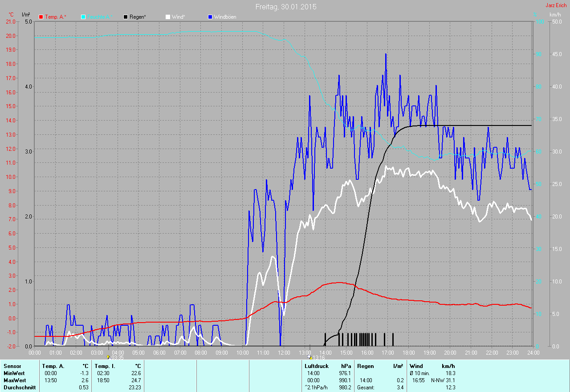
Task: Click the km/h axis unit label
Action: pyautogui.click(x=555, y=15)
